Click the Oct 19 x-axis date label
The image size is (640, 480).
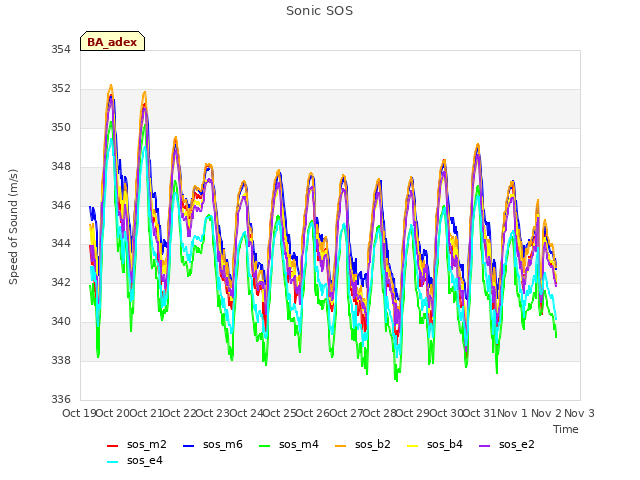click(x=79, y=413)
